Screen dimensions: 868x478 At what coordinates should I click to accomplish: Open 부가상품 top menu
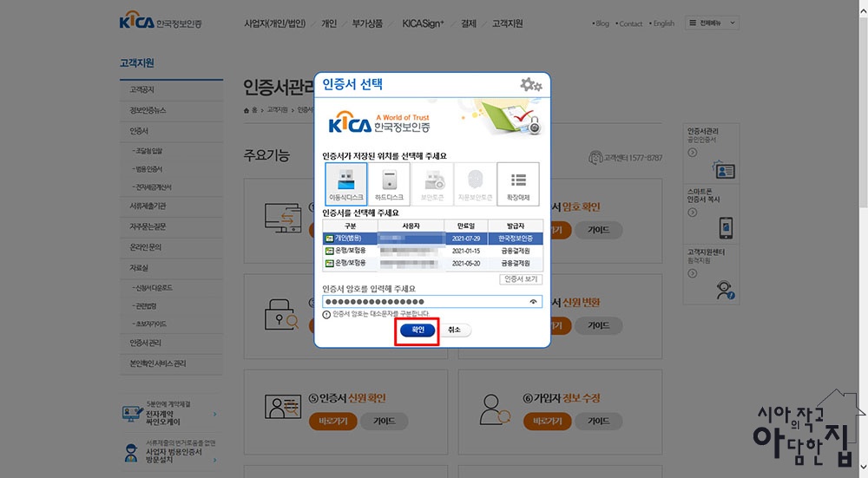[x=367, y=23]
